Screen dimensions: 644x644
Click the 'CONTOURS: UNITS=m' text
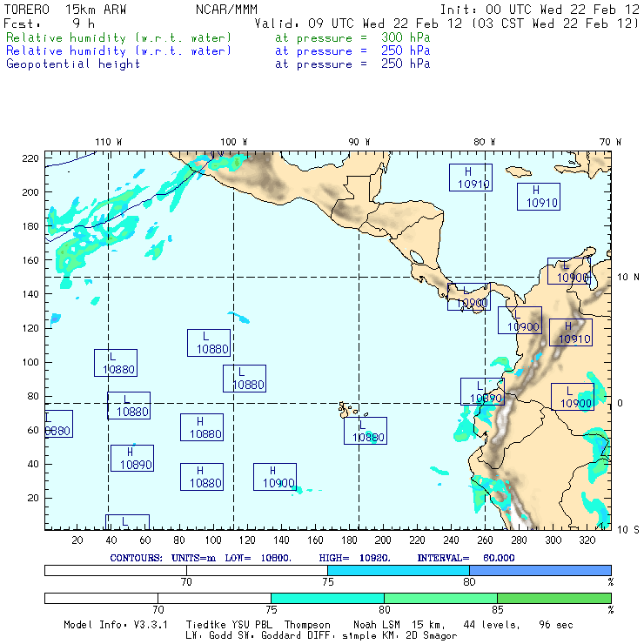(x=163, y=558)
